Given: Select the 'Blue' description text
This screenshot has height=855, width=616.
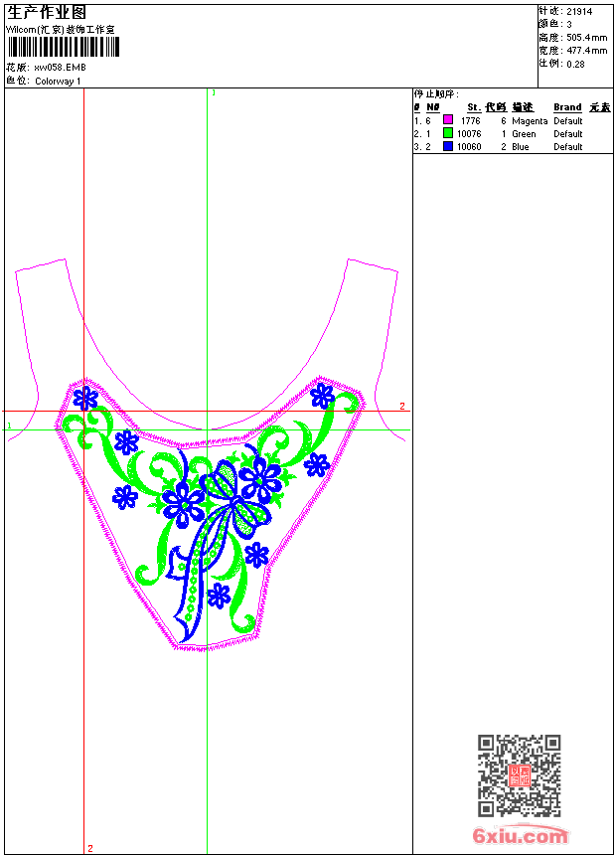Looking at the screenshot, I should [520, 147].
